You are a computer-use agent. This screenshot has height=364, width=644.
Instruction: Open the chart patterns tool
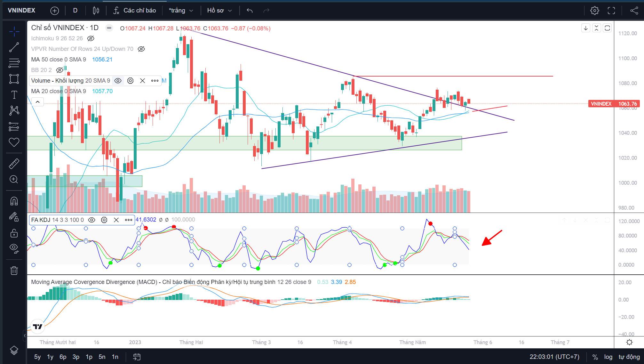[x=14, y=110]
